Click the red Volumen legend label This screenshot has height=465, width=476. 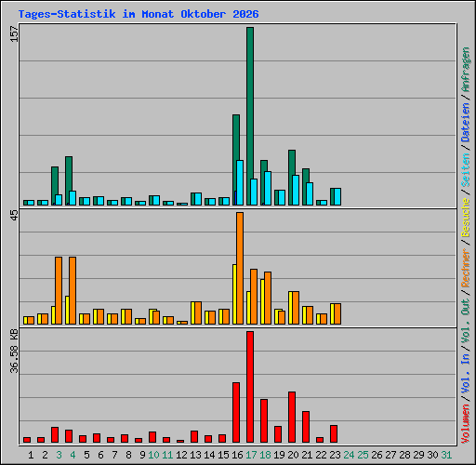(x=466, y=424)
